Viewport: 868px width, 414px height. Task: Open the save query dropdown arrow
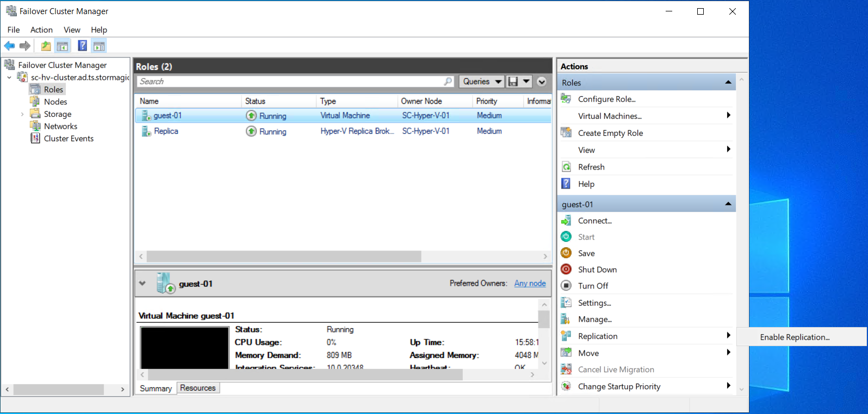(x=526, y=81)
